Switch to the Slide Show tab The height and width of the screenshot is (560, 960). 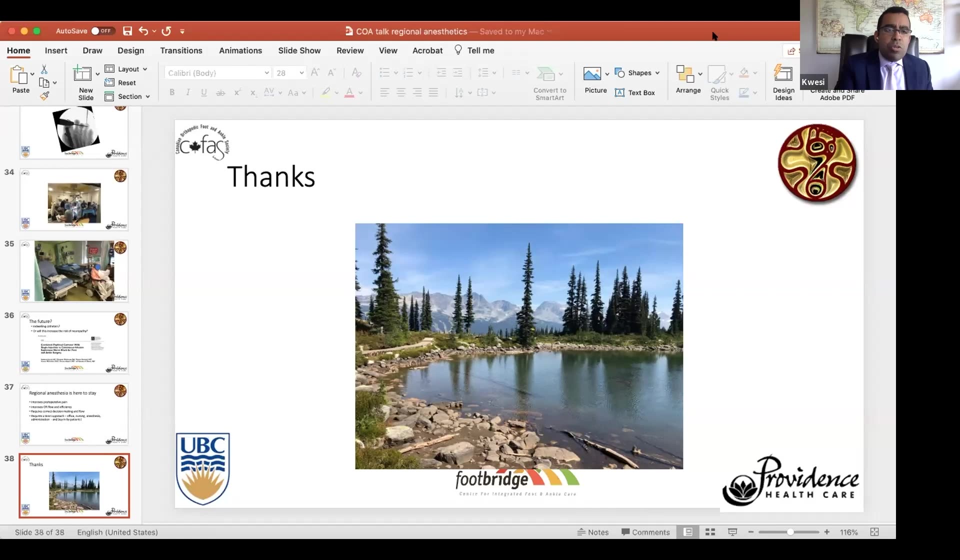[x=299, y=50]
